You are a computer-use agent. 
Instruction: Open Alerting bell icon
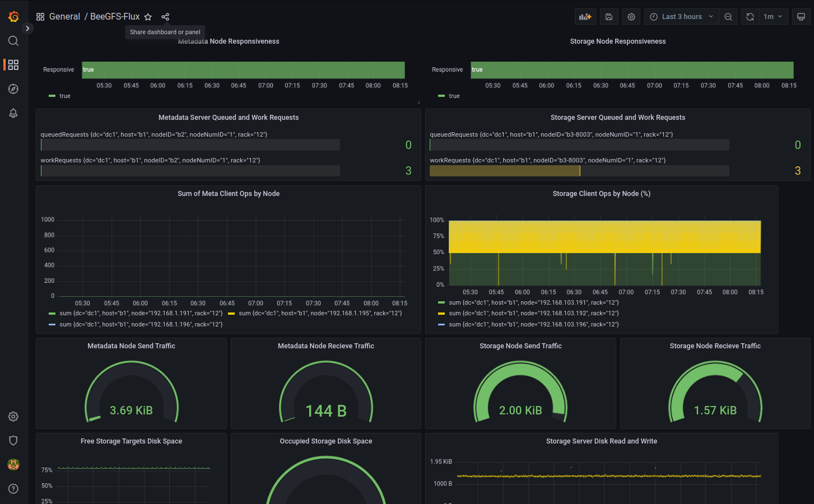coord(13,113)
